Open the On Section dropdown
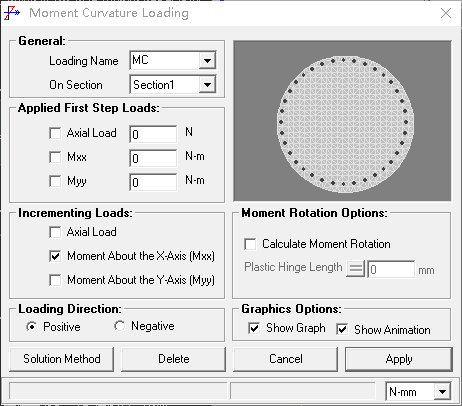The width and height of the screenshot is (462, 406). [x=207, y=85]
